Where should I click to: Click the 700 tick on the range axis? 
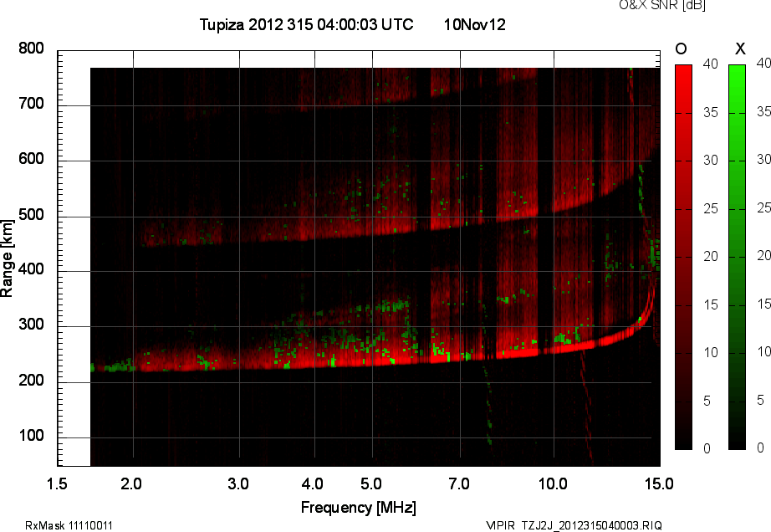point(31,104)
